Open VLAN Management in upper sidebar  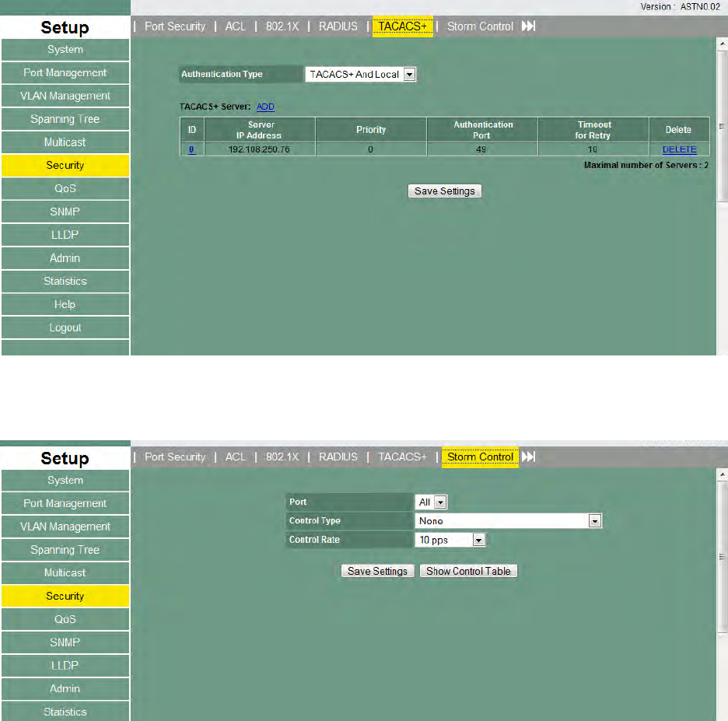tap(65, 96)
